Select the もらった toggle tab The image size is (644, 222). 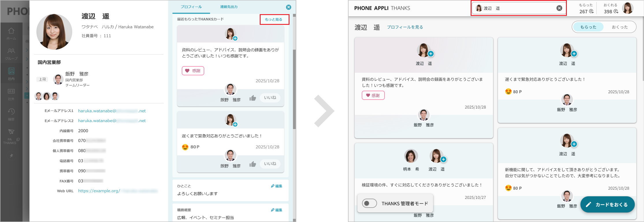[x=588, y=27]
